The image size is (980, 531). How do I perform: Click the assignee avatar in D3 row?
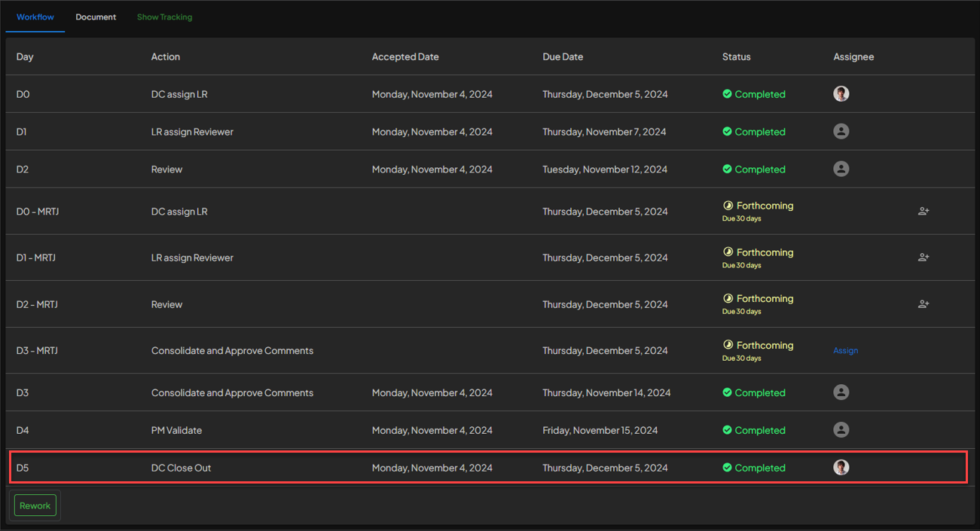(x=841, y=392)
